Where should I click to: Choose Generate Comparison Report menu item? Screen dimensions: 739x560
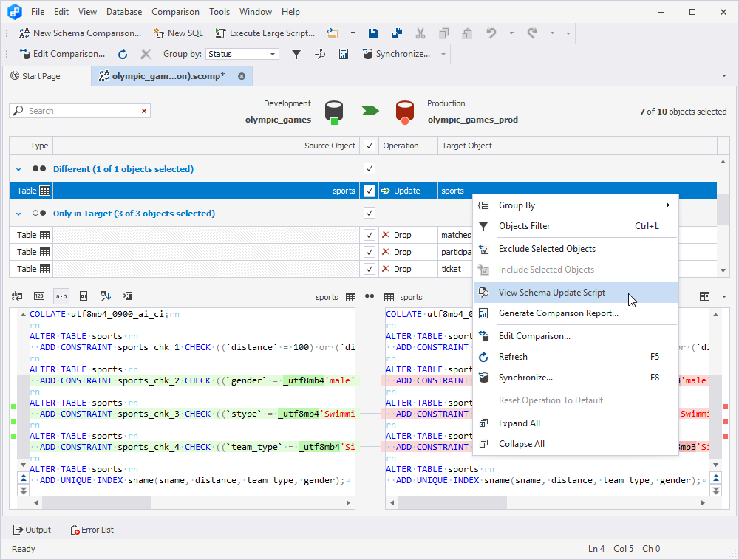coord(575,313)
